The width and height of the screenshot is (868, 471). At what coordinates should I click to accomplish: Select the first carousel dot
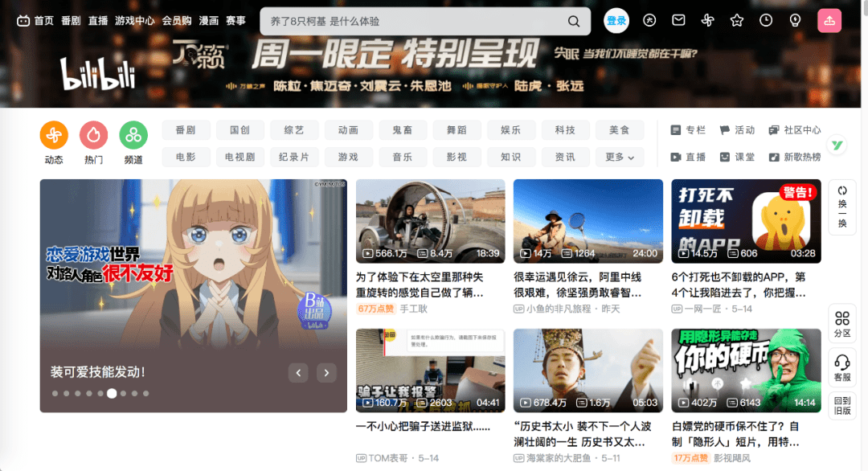[55, 394]
